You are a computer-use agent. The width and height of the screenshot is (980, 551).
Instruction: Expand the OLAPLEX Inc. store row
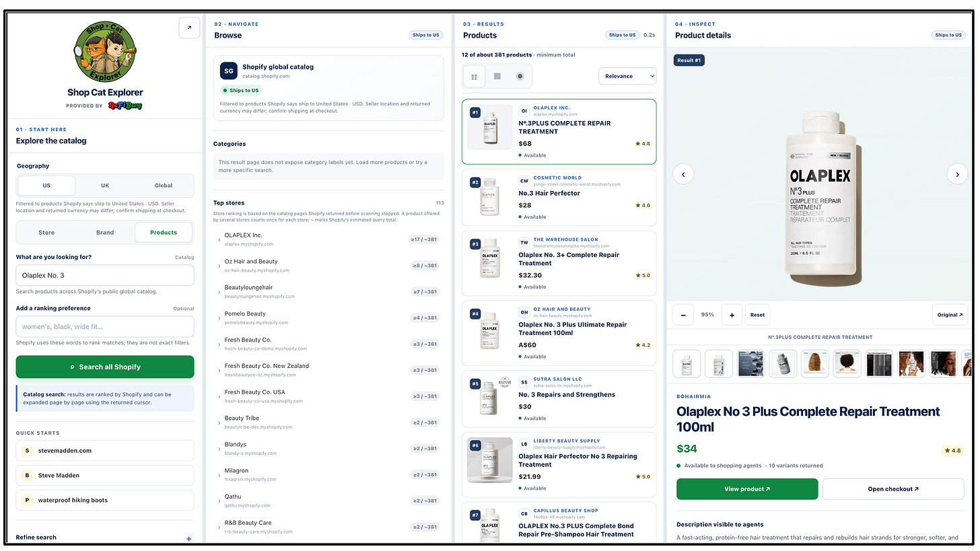pos(219,240)
